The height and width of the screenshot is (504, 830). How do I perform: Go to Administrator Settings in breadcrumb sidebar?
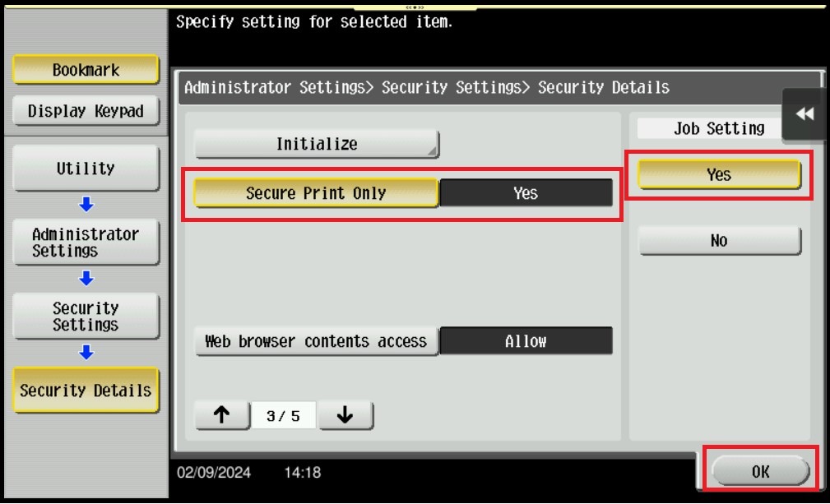(86, 243)
